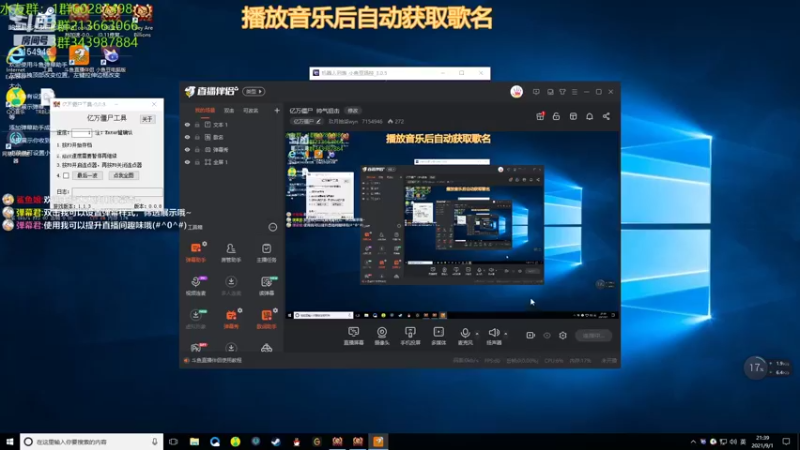Switch to the third scene tab
The height and width of the screenshot is (450, 800).
tap(251, 110)
